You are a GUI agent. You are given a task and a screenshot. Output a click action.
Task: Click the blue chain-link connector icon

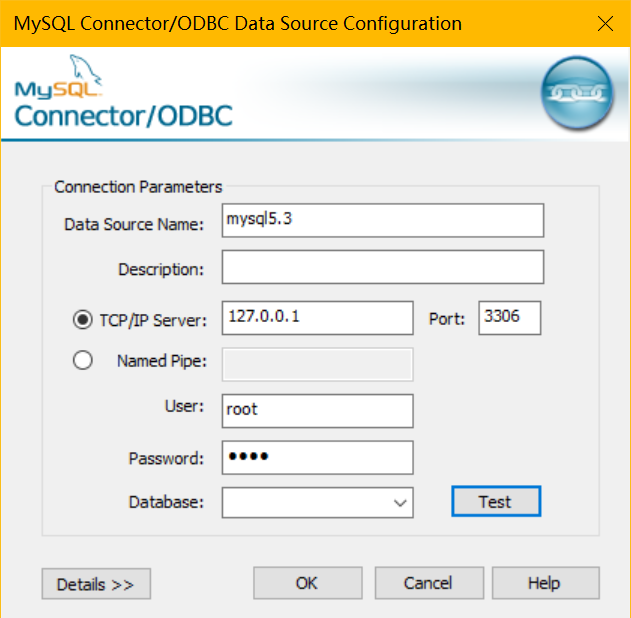(575, 94)
